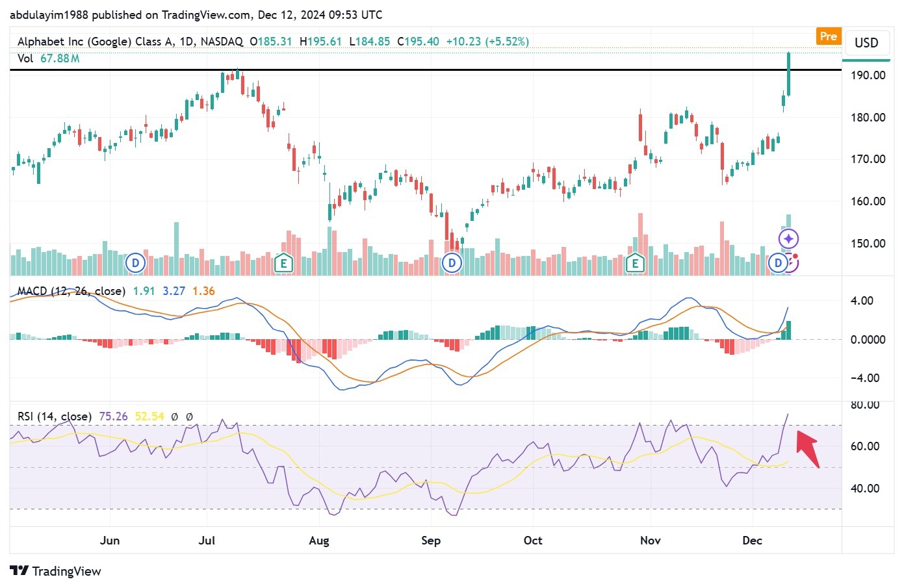Click the RSI (14, close) legend

click(x=55, y=416)
